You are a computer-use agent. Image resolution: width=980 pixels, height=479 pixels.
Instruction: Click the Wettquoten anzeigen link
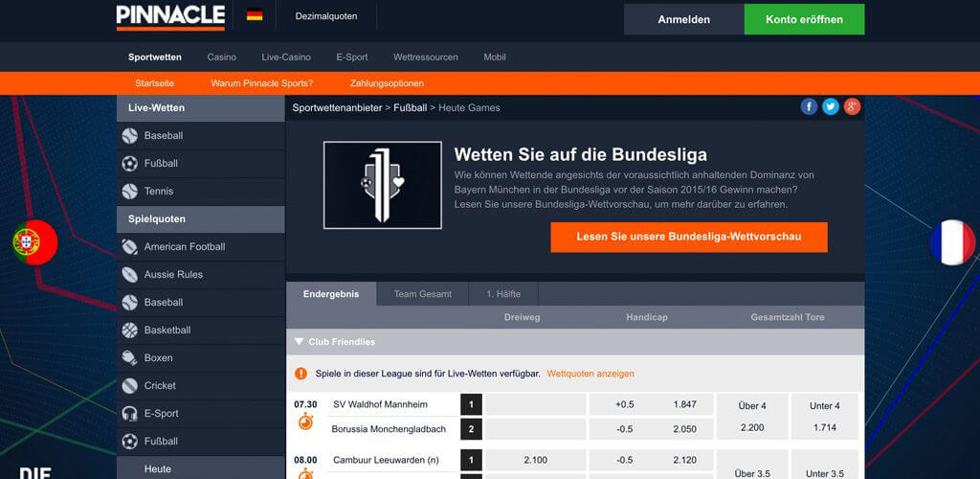[x=590, y=374]
